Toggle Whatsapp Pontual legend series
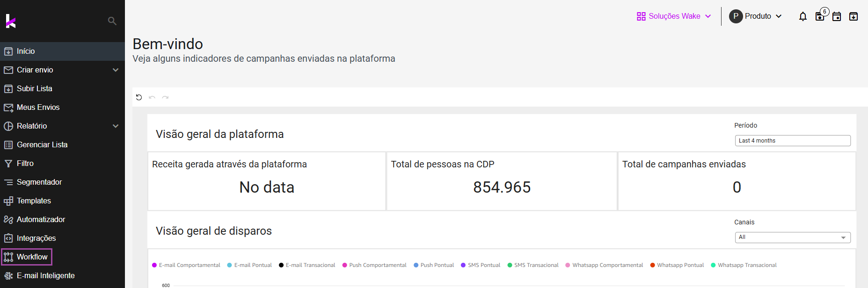868x288 pixels. 677,265
